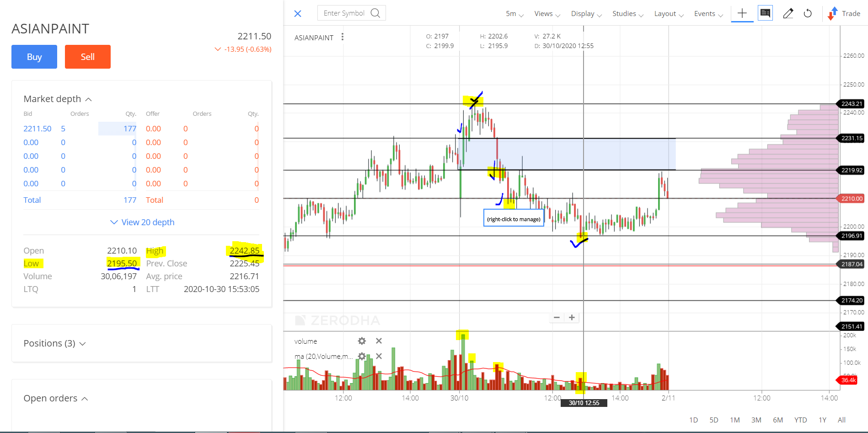Click the Sell button
Viewport: 868px width, 433px height.
(88, 57)
